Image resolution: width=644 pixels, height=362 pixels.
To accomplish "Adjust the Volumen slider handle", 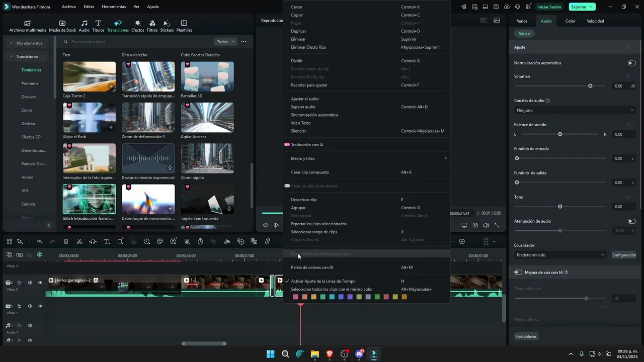I will 590,86.
